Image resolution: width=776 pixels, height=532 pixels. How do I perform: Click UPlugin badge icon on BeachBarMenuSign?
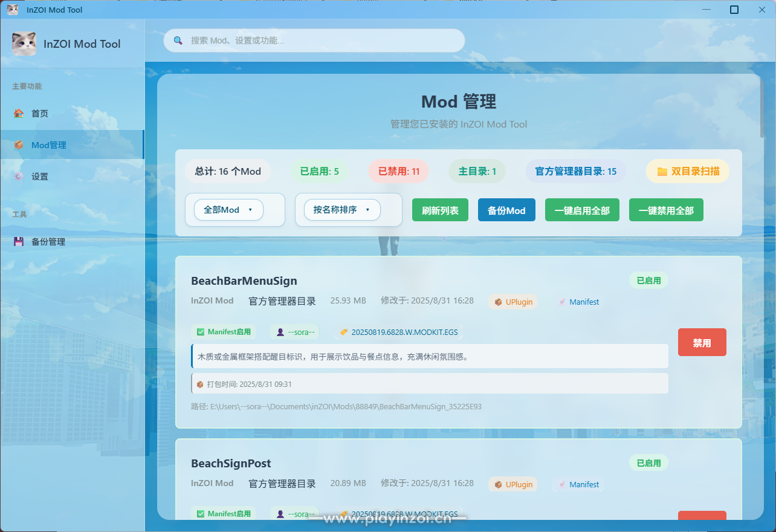coord(498,302)
